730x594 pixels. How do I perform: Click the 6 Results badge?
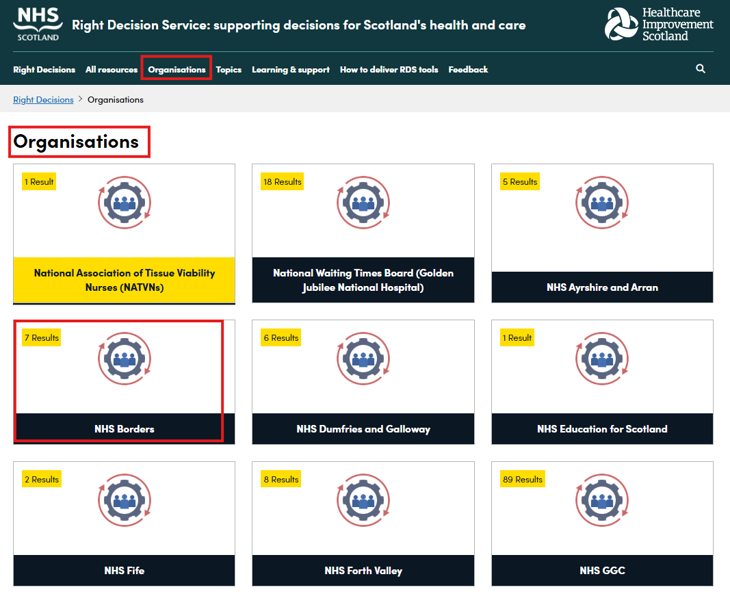click(x=281, y=338)
